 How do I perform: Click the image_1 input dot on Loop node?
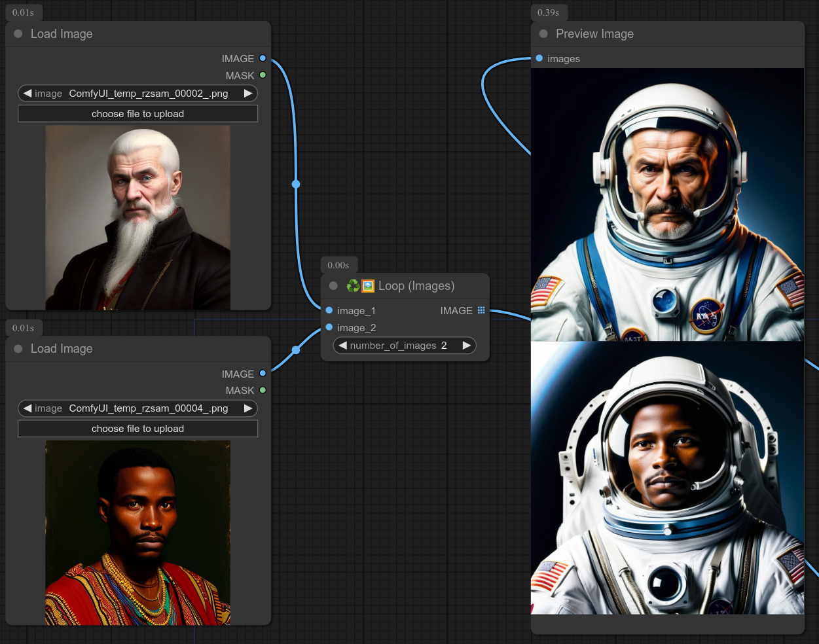click(329, 311)
